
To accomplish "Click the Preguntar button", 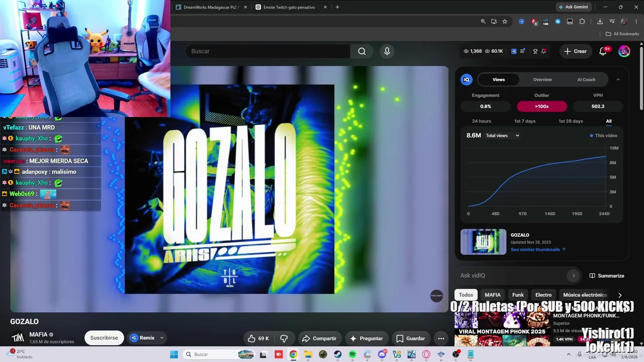I will (x=366, y=338).
